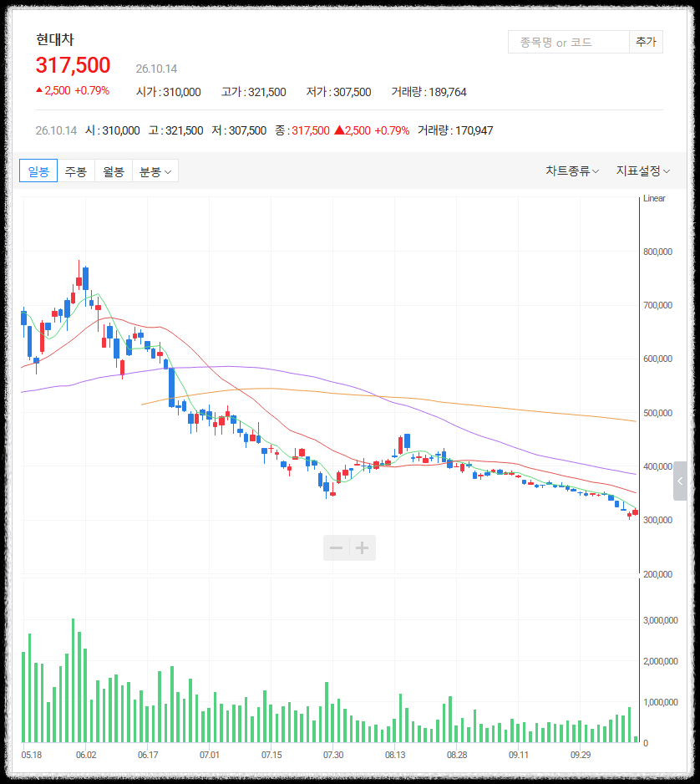Focus the 종목명 or 코드 search field

point(569,42)
